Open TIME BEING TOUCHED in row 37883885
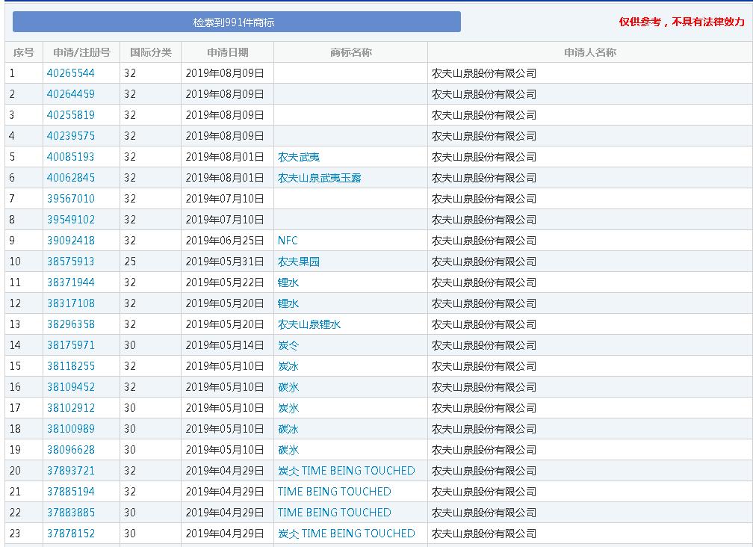 click(x=335, y=513)
